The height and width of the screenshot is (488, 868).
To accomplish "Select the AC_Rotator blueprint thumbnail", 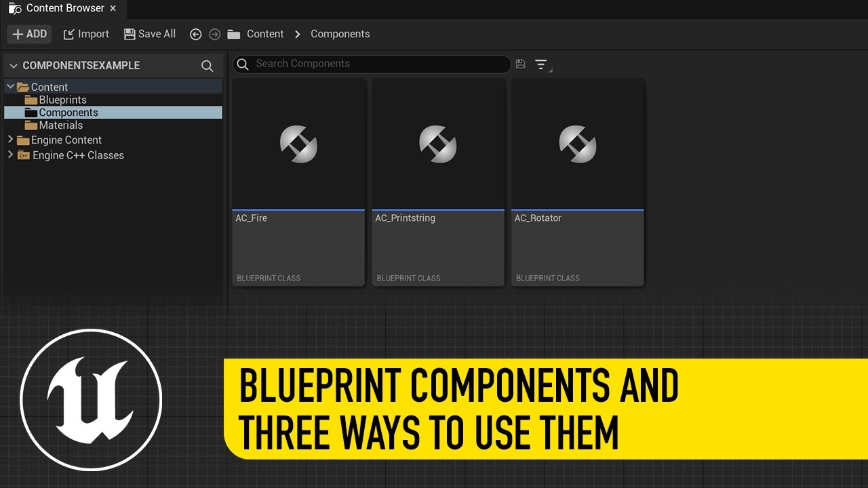I will [x=578, y=144].
